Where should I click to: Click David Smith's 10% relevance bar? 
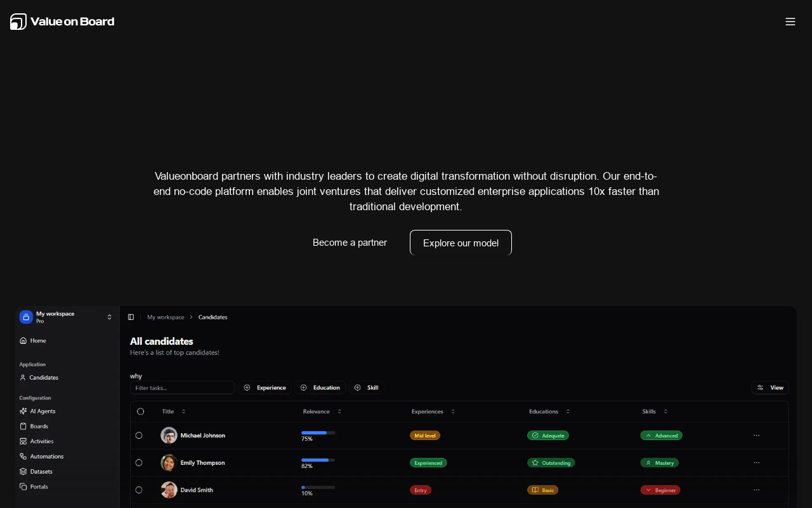click(x=318, y=487)
